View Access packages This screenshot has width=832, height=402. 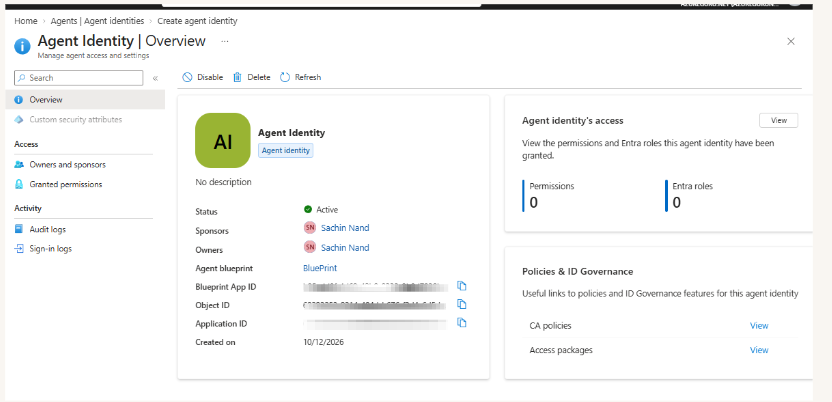(759, 350)
